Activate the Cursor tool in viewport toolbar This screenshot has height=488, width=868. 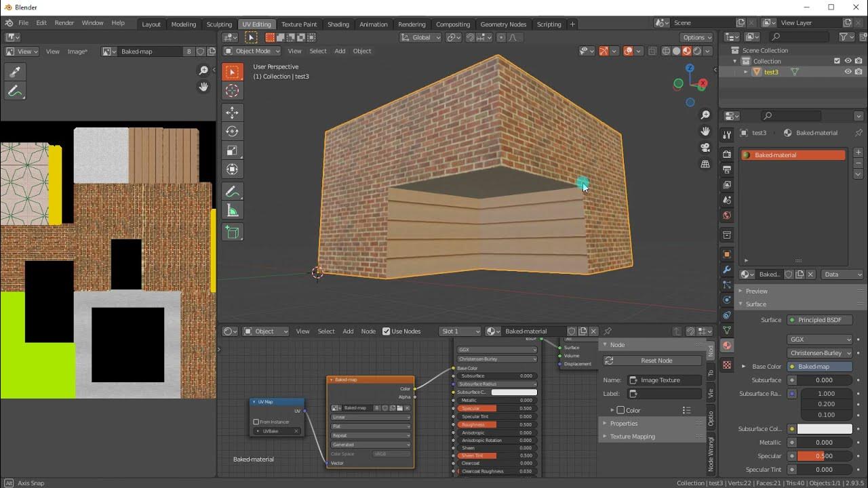tap(232, 91)
